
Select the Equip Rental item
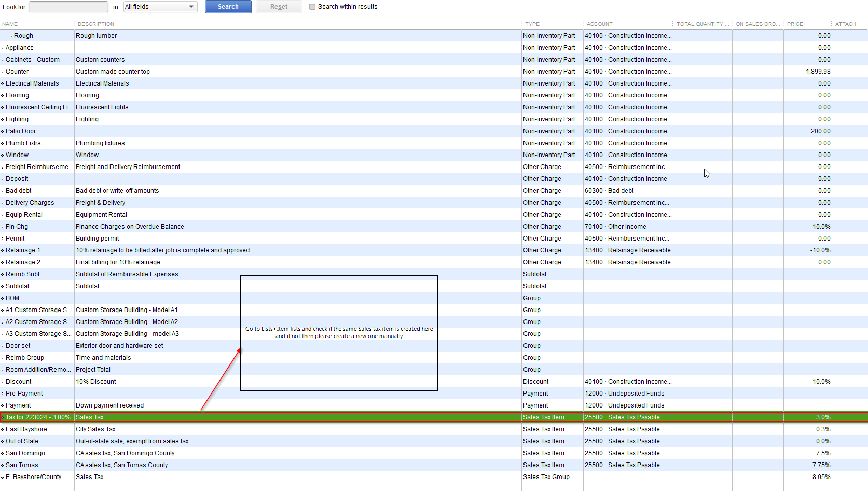[x=24, y=215]
